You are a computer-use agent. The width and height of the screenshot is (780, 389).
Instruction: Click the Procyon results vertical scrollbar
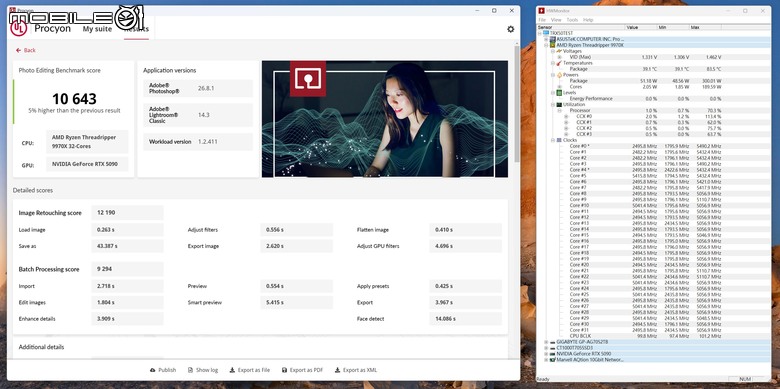point(517,104)
